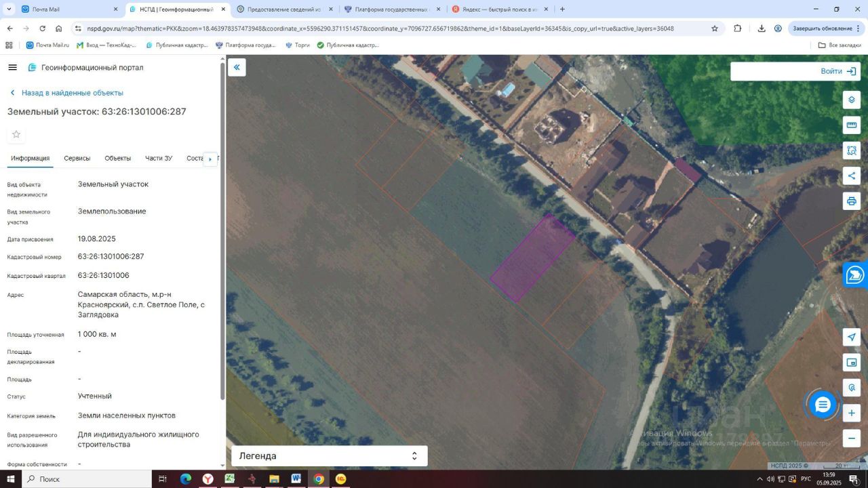
Task: Open the chat support bubble
Action: click(x=823, y=405)
